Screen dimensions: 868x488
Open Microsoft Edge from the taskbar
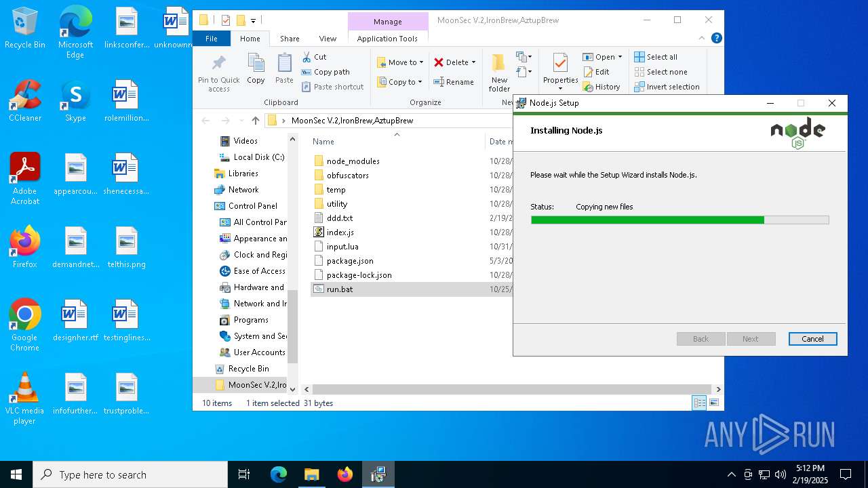point(279,474)
